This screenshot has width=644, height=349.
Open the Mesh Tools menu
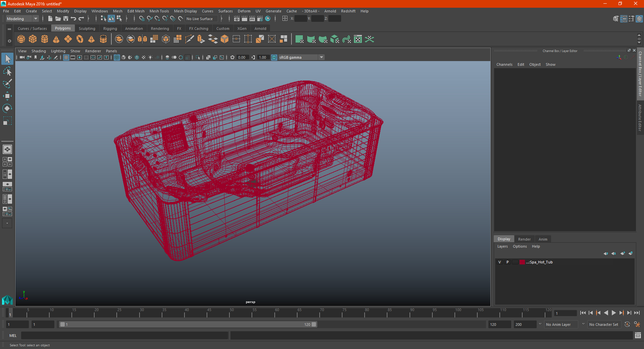click(x=159, y=11)
